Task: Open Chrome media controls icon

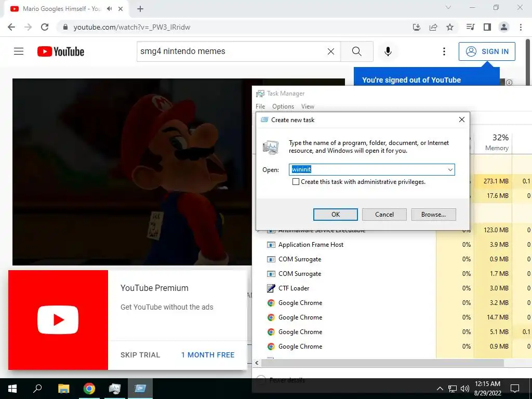Action: point(470,27)
